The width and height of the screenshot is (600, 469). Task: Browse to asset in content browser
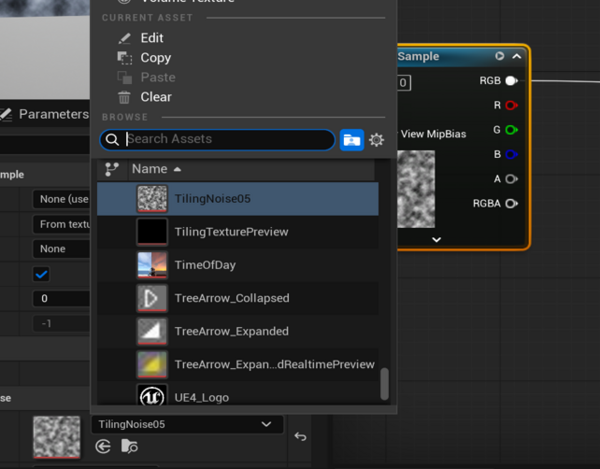pyautogui.click(x=129, y=446)
